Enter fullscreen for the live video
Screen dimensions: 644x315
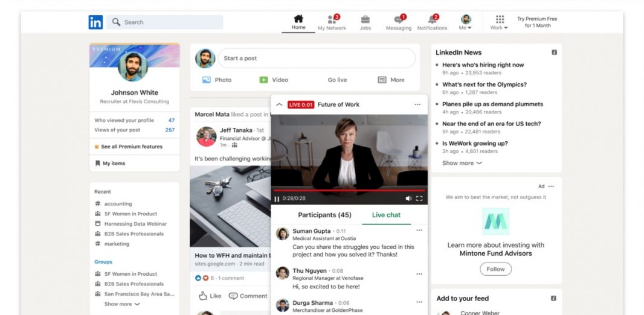[x=419, y=199]
